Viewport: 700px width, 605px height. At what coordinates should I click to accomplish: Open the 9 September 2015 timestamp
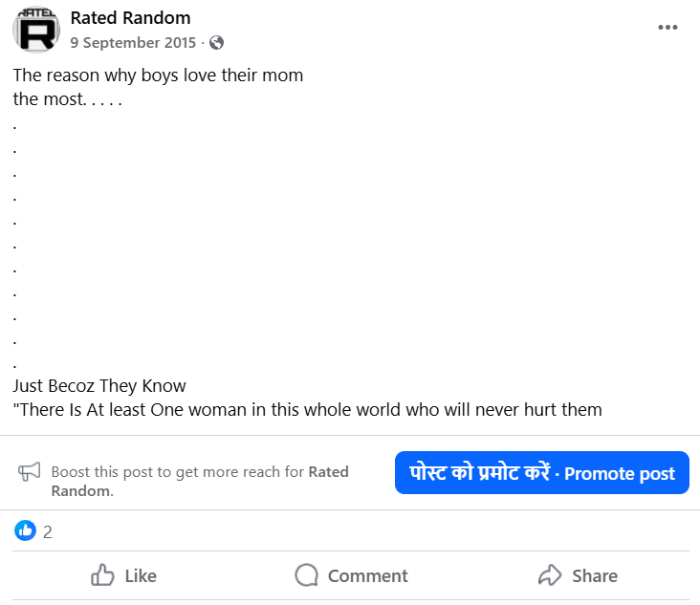click(133, 42)
